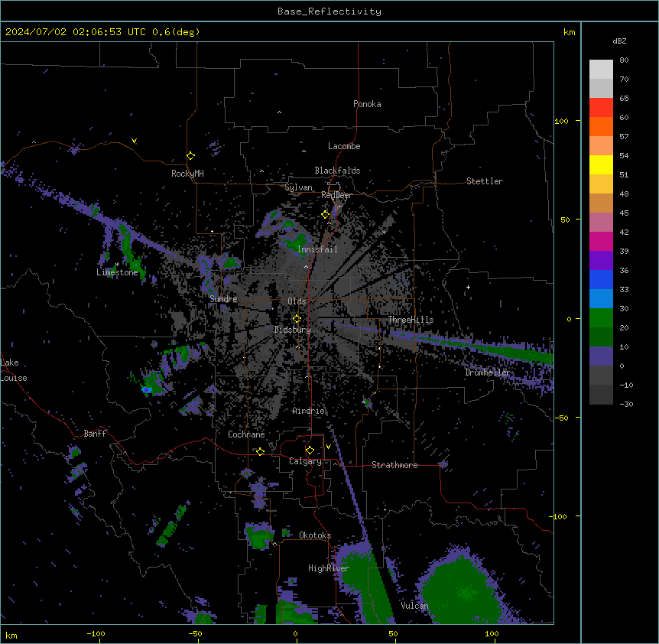Select the light gray 70-80 dBZ legend swatch
The image size is (659, 644).
coord(601,70)
